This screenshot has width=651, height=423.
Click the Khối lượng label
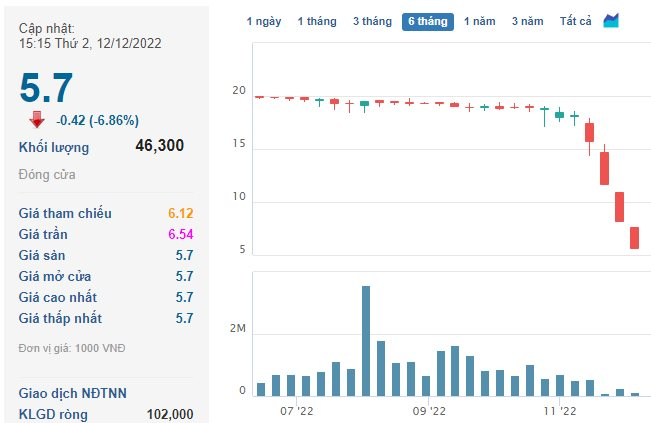[x=54, y=148]
